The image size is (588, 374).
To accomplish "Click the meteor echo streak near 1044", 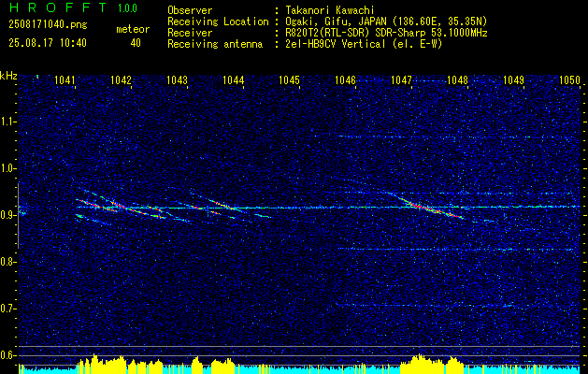I will (222, 205).
